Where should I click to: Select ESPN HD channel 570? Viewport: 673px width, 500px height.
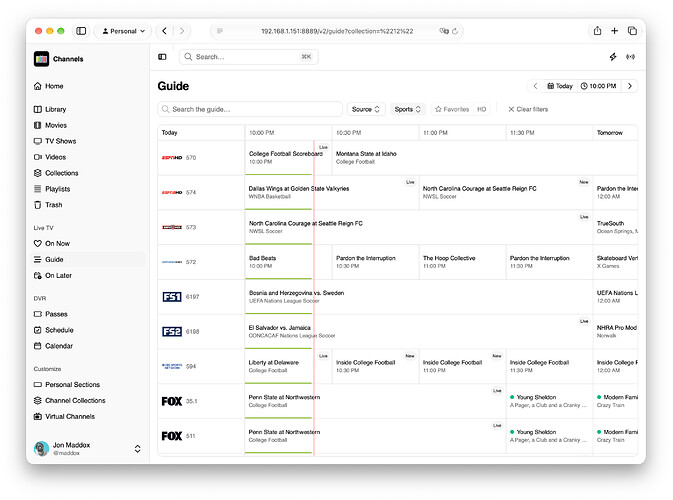pos(201,158)
